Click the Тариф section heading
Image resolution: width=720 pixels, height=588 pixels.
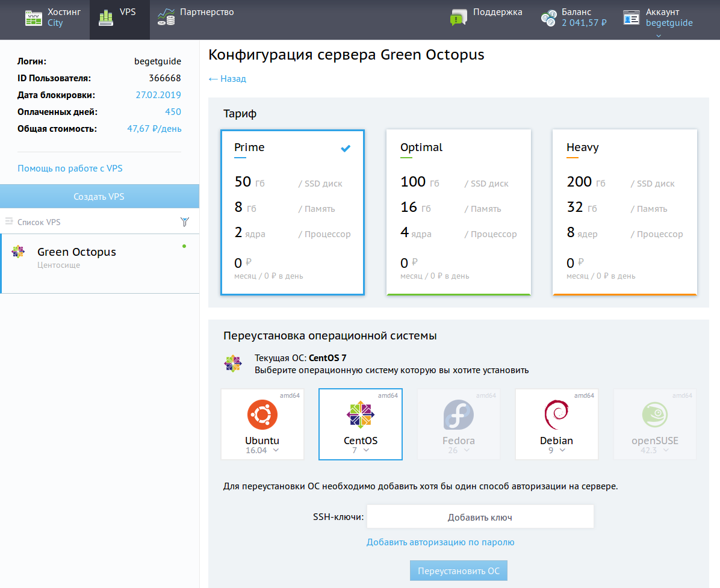(240, 114)
